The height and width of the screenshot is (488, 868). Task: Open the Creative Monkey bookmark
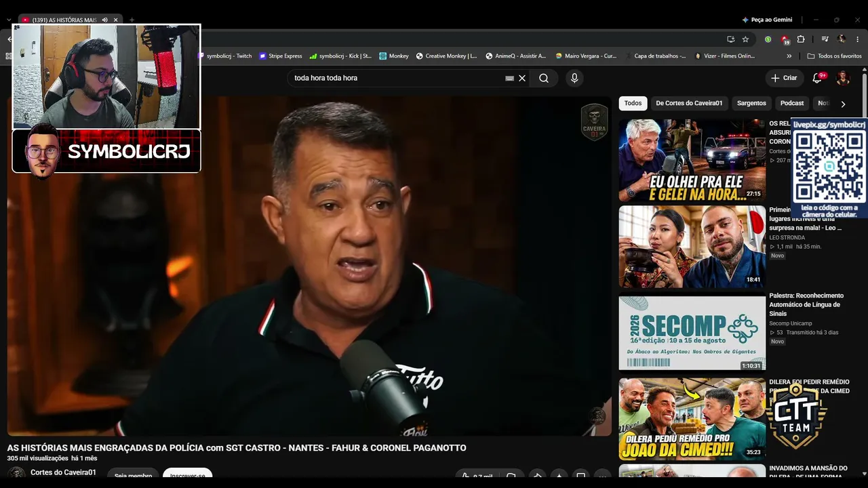(x=446, y=56)
